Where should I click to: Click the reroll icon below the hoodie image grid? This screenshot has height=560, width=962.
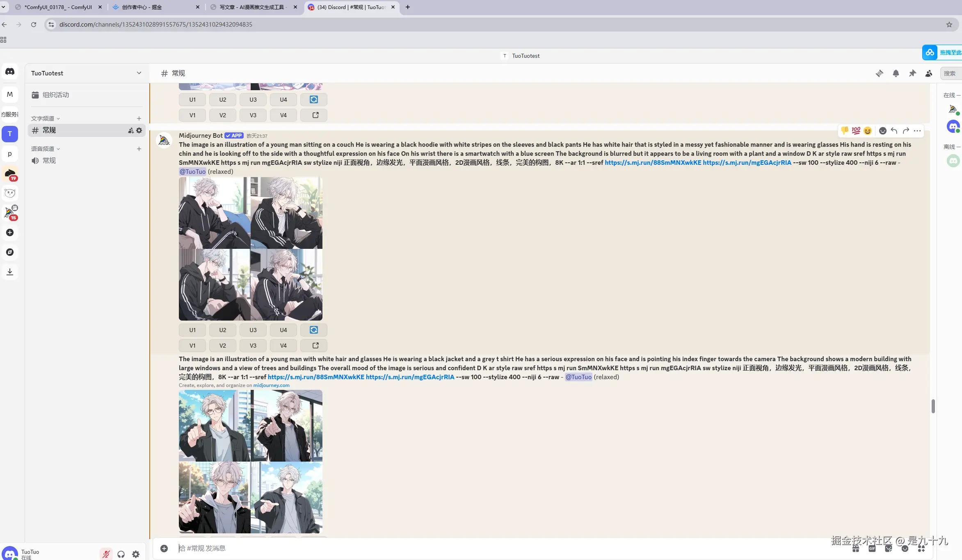tap(314, 330)
